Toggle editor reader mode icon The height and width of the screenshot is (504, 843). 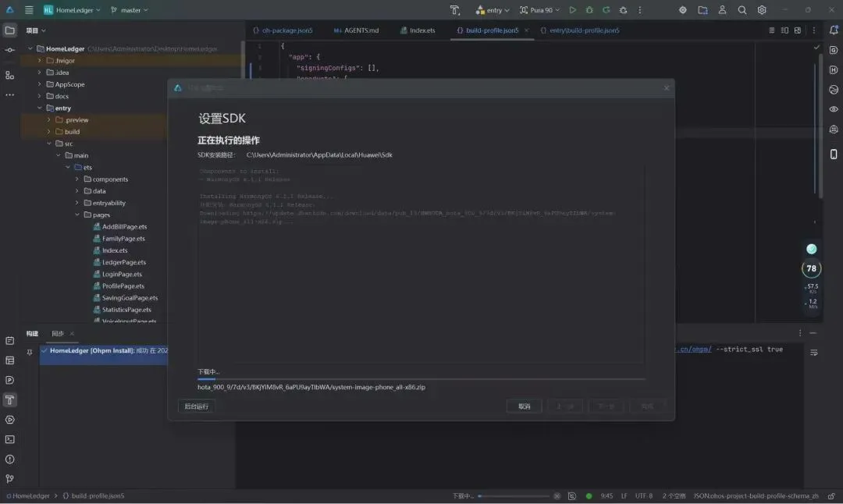(771, 30)
